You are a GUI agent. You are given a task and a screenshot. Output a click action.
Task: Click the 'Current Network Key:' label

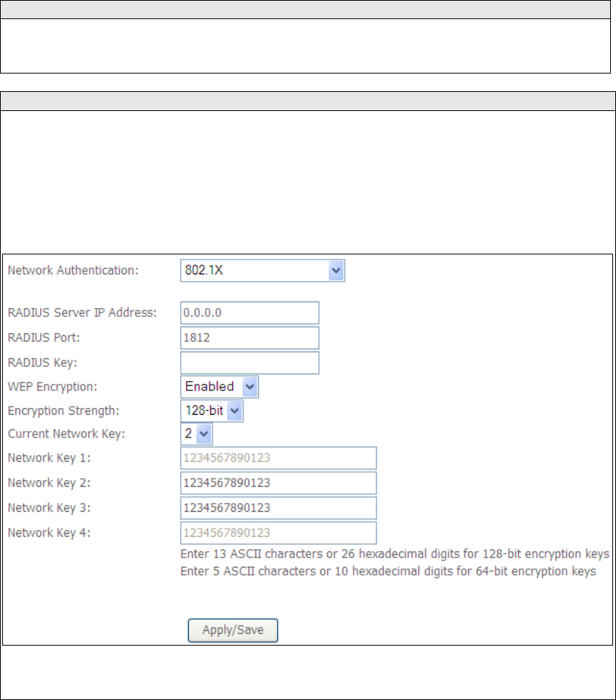point(66,434)
